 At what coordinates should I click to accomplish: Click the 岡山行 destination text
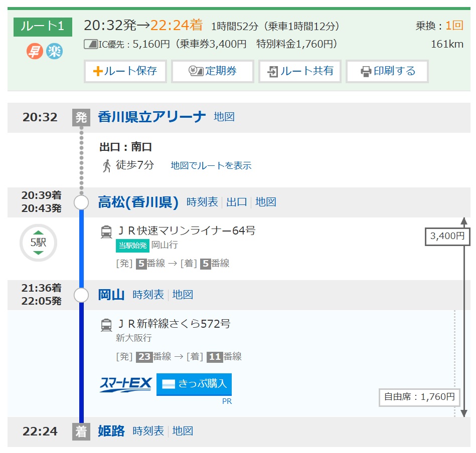[165, 245]
